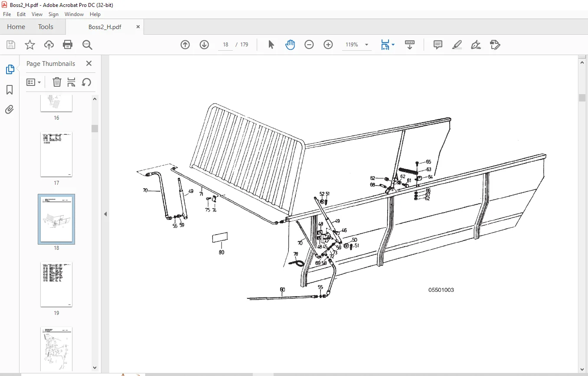The width and height of the screenshot is (588, 376).
Task: Click the document vertical scrollbar thumb
Action: tap(582, 98)
